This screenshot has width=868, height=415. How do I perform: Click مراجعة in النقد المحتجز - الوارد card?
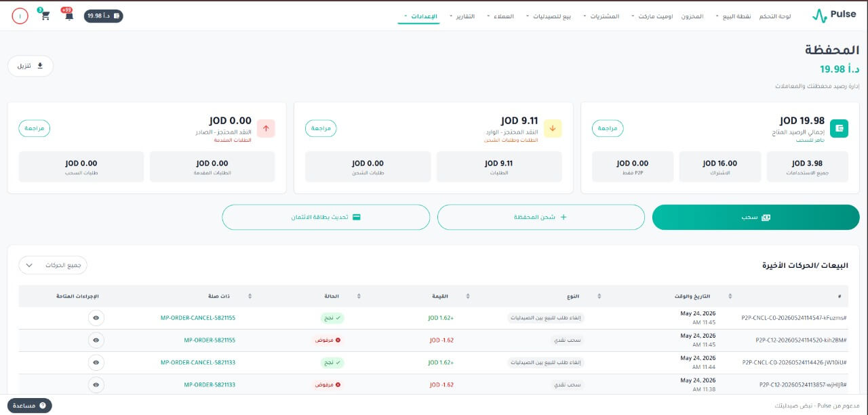pos(321,128)
